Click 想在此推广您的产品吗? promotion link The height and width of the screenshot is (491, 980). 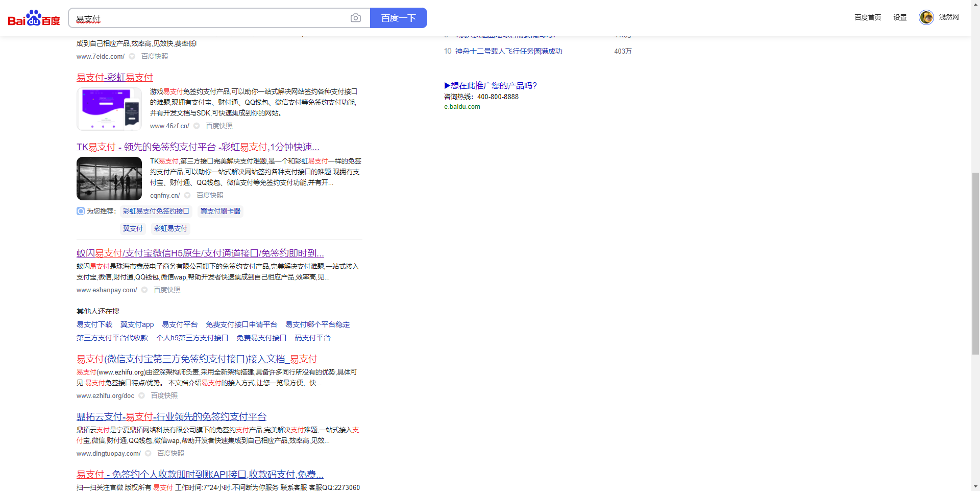[x=491, y=85]
